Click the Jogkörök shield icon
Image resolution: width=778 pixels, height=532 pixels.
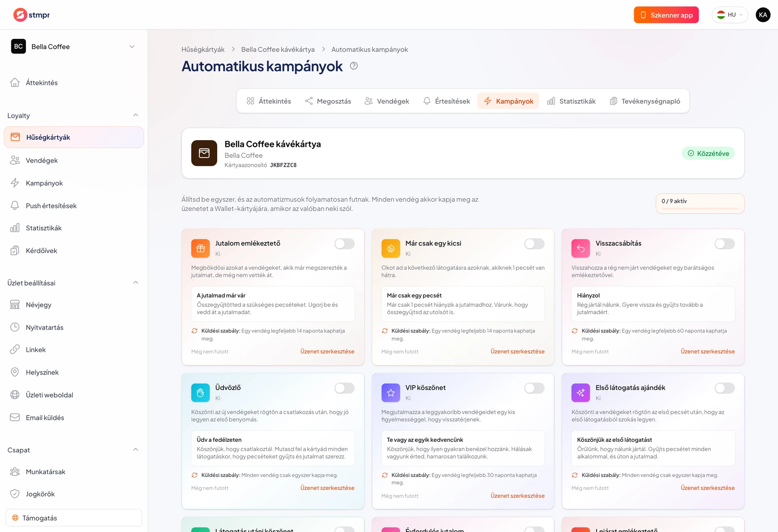15,494
